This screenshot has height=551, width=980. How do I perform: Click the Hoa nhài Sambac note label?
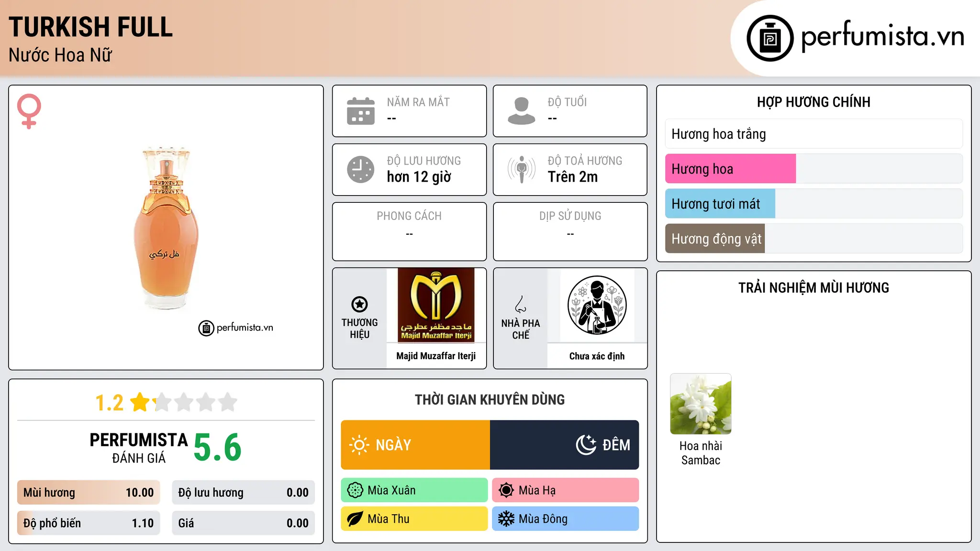coord(701,453)
